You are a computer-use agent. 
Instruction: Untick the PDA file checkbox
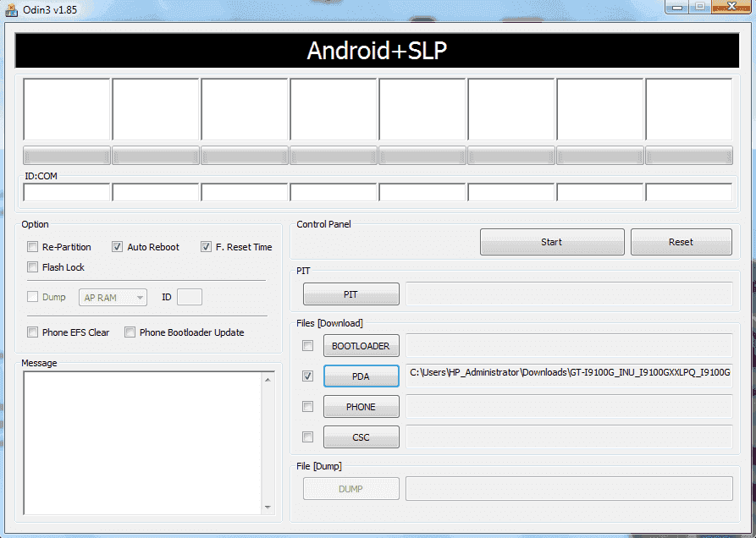pyautogui.click(x=307, y=376)
